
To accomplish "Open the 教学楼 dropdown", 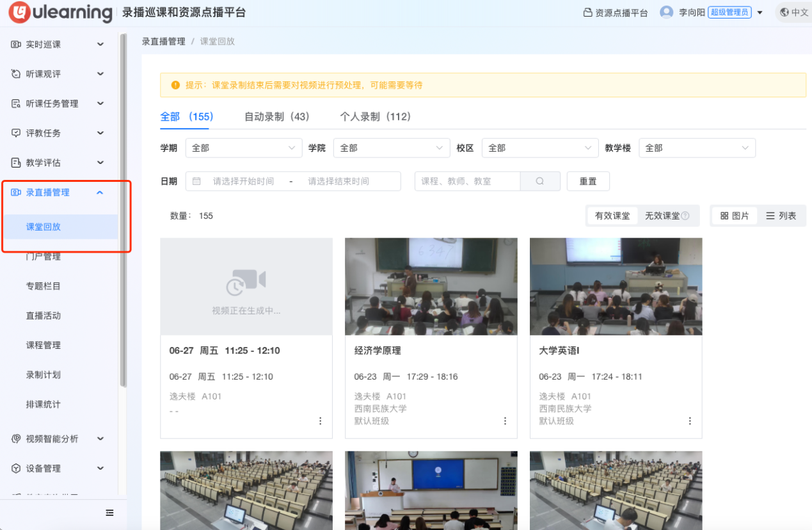I will pos(697,148).
